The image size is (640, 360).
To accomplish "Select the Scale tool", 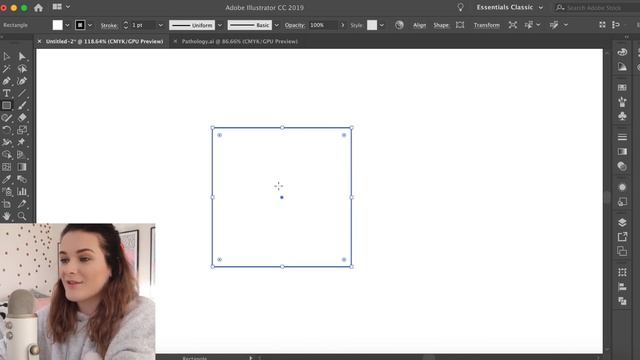I will (x=22, y=130).
